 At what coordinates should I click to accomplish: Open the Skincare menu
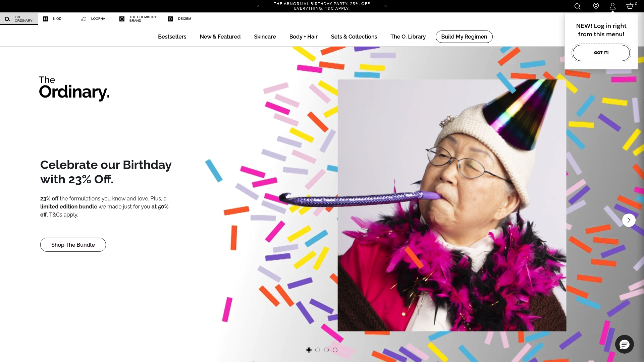265,37
